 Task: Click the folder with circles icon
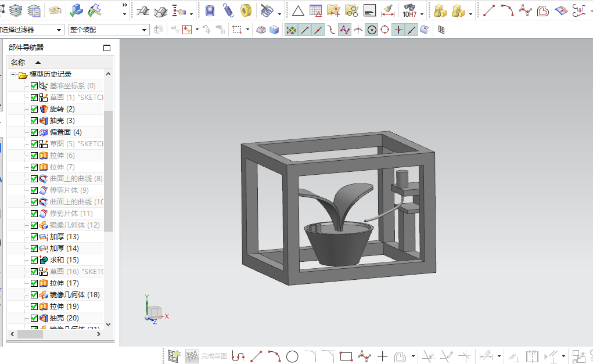[351, 10]
